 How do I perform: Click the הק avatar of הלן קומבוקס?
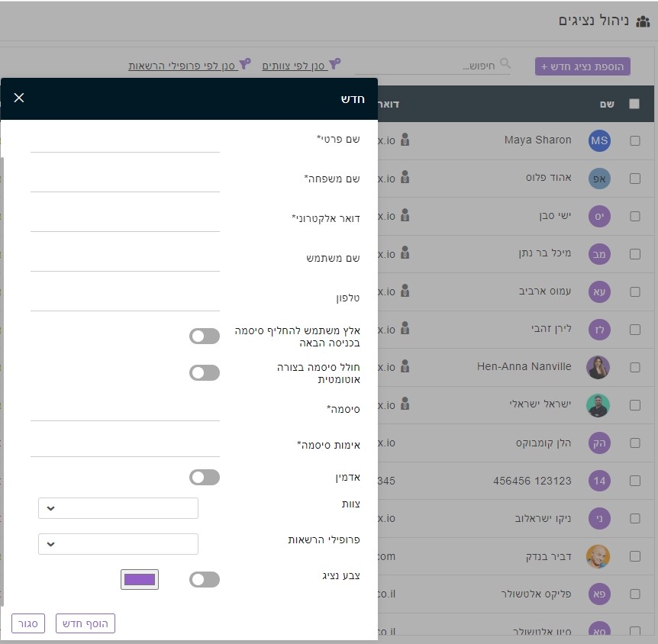598,443
